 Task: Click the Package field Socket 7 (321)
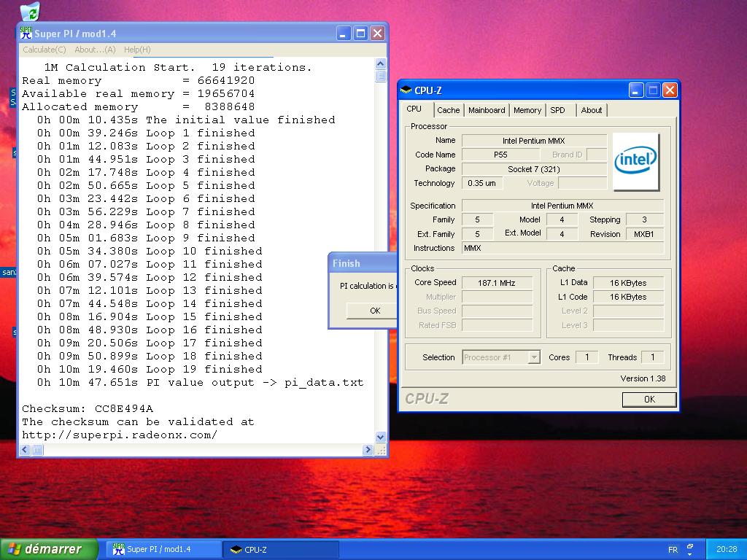pyautogui.click(x=534, y=169)
